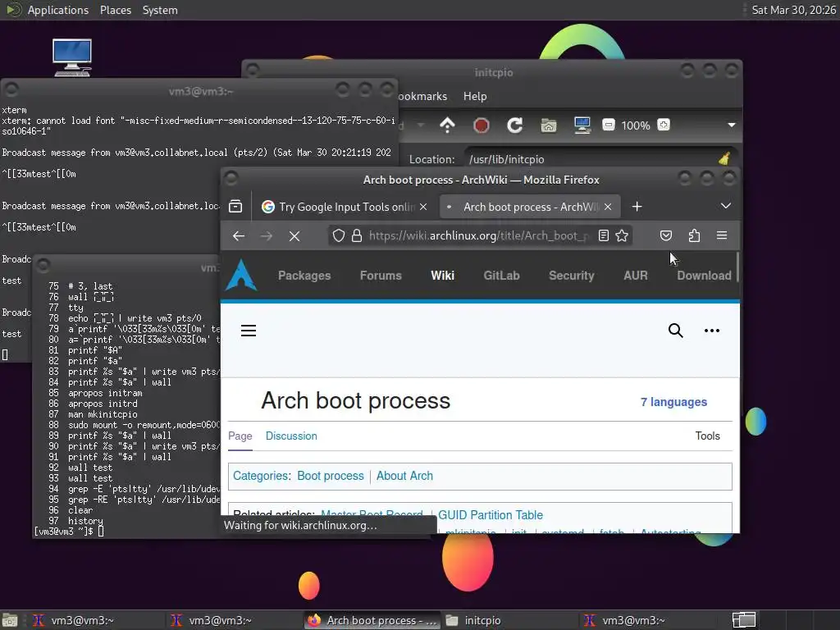Click the computer icon in file manager toolbar

tap(582, 126)
